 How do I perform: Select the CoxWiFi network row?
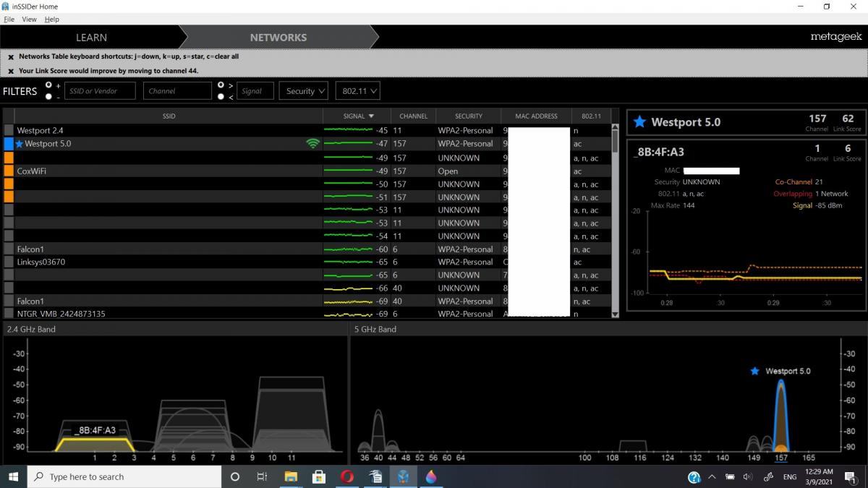(x=307, y=171)
